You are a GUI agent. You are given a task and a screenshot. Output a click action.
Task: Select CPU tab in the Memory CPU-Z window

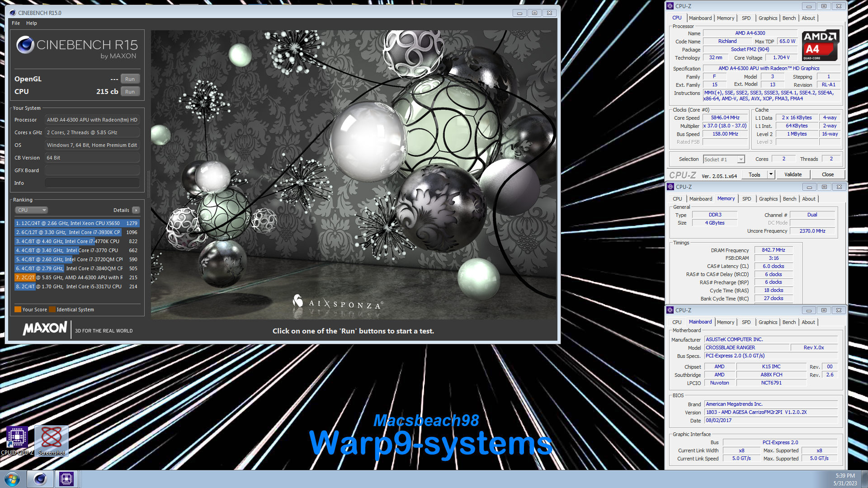click(677, 199)
